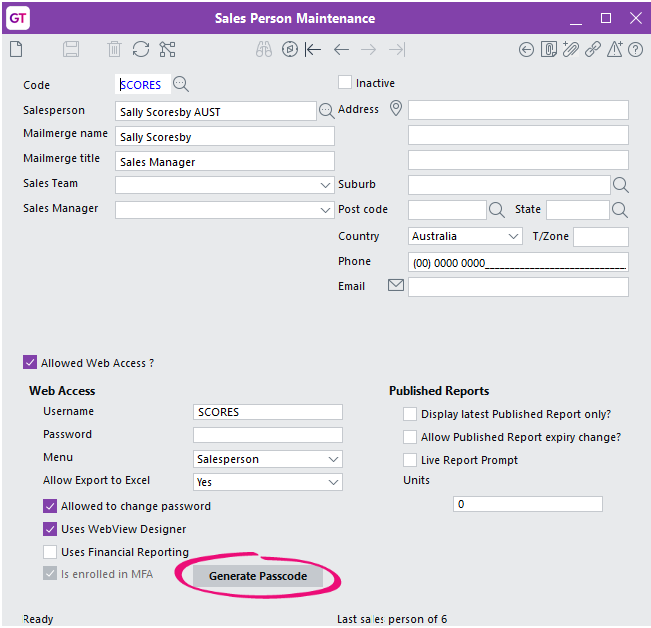Click into the Password input field
Image resolution: width=651 pixels, height=628 pixels.
268,435
